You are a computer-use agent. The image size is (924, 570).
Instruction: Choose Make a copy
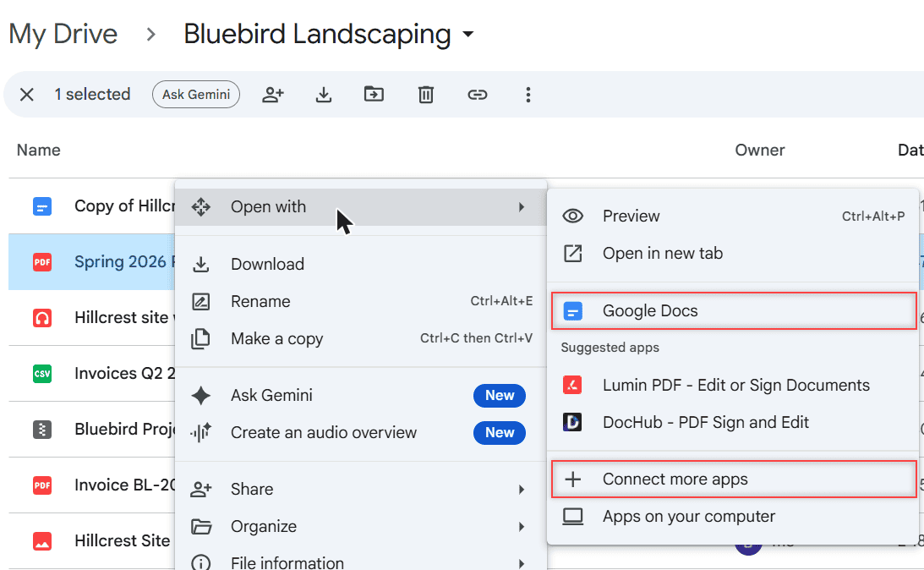pos(361,338)
